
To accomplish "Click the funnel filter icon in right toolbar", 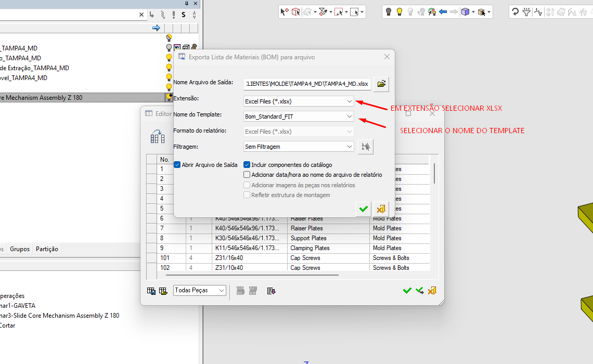I will coord(526,11).
